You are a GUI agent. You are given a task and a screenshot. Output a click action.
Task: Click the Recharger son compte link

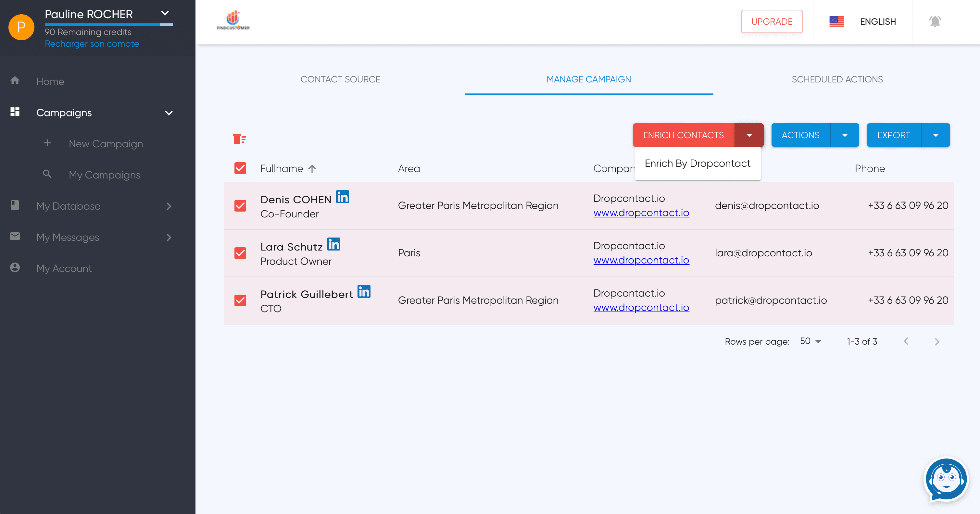92,44
